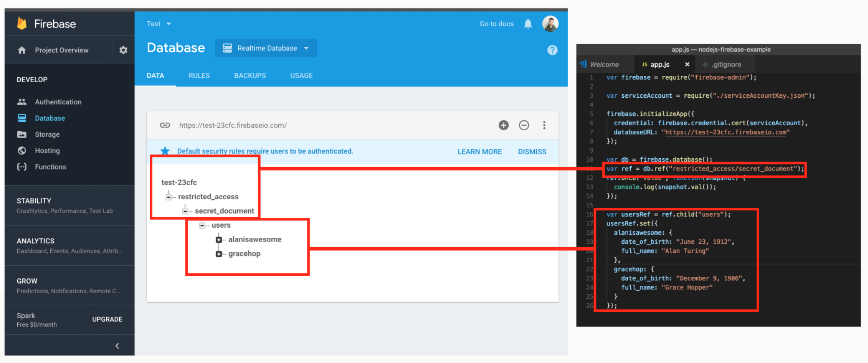Select the users tree node
Viewport: 868px width, 363px height.
tap(221, 225)
